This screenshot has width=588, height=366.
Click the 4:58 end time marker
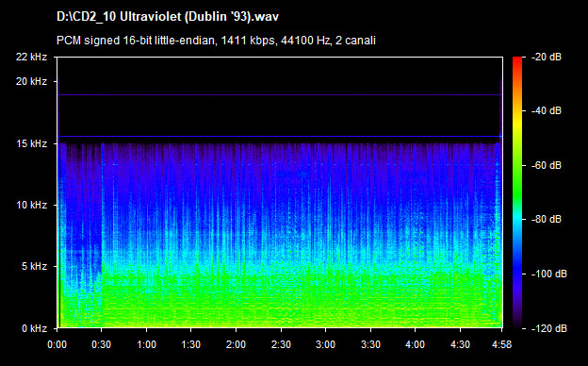coord(501,344)
